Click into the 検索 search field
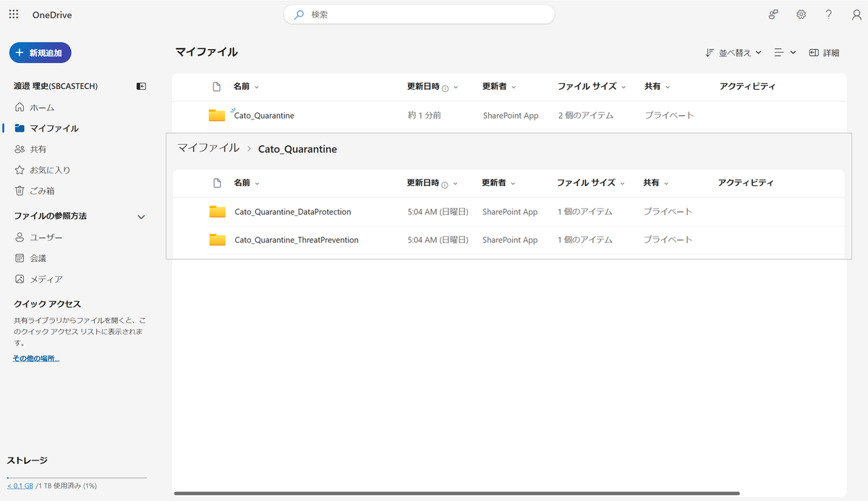 [x=420, y=14]
